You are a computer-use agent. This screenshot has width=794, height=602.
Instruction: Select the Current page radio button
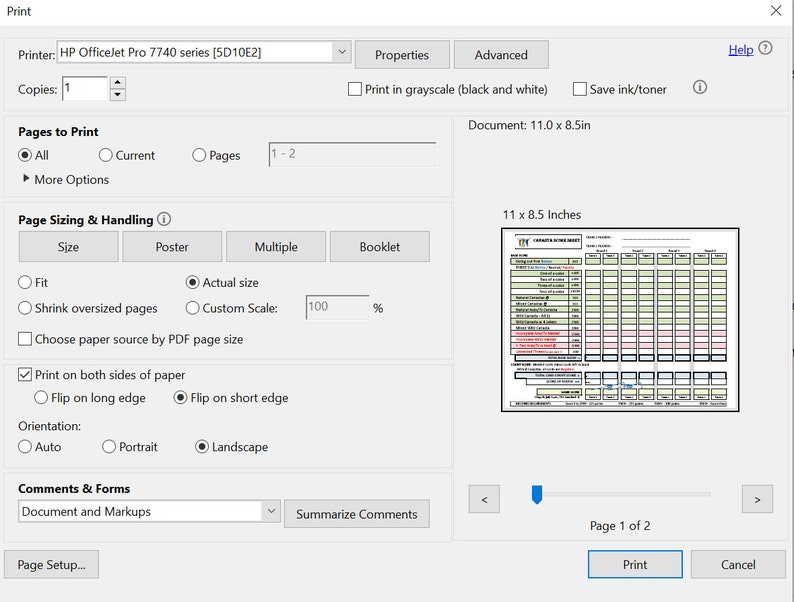(x=105, y=155)
